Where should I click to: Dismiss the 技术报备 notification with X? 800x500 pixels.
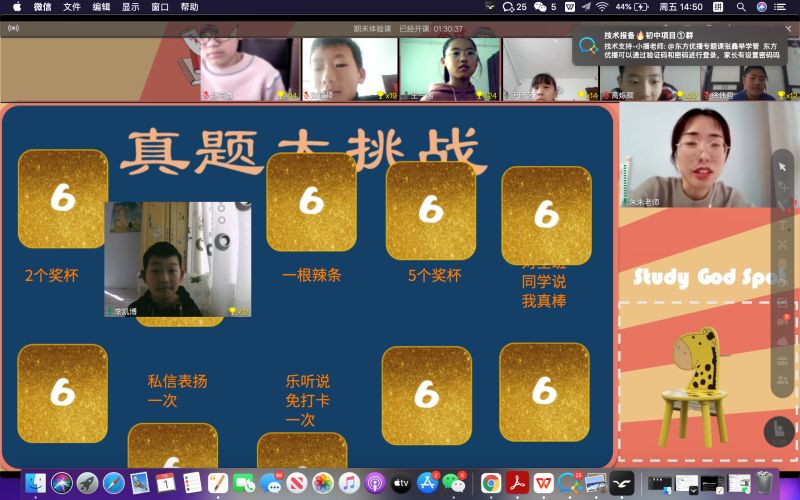788,29
